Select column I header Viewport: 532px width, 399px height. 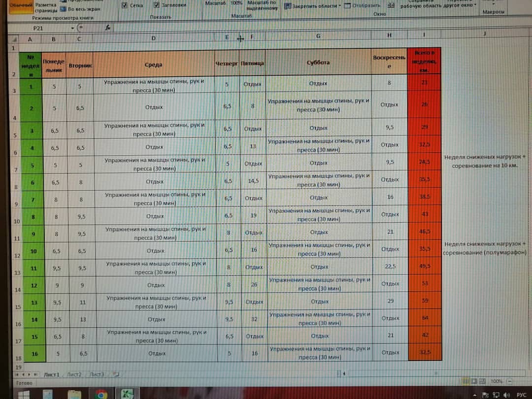click(424, 34)
